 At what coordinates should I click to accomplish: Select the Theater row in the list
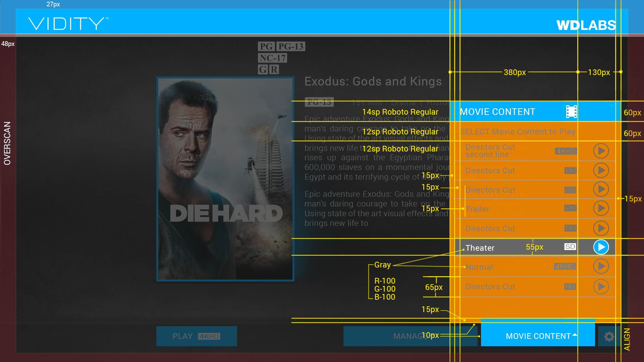point(535,247)
